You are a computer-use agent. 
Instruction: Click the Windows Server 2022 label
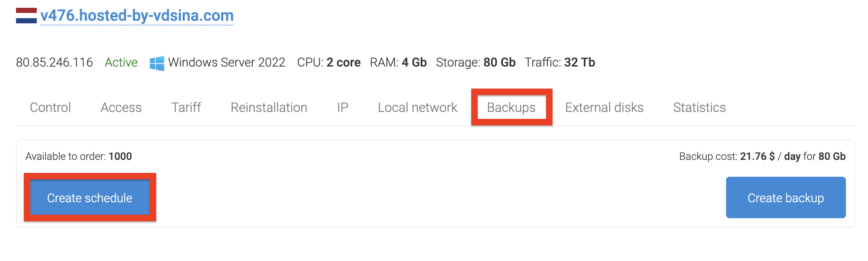[227, 63]
